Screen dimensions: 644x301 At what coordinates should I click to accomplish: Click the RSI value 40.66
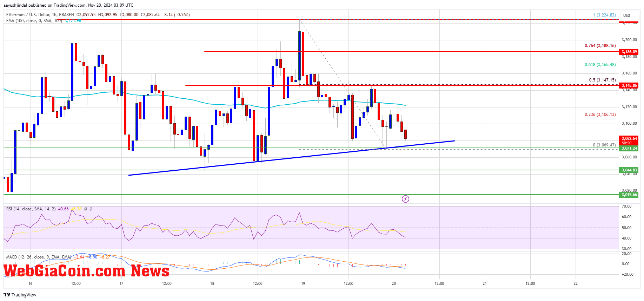64,209
